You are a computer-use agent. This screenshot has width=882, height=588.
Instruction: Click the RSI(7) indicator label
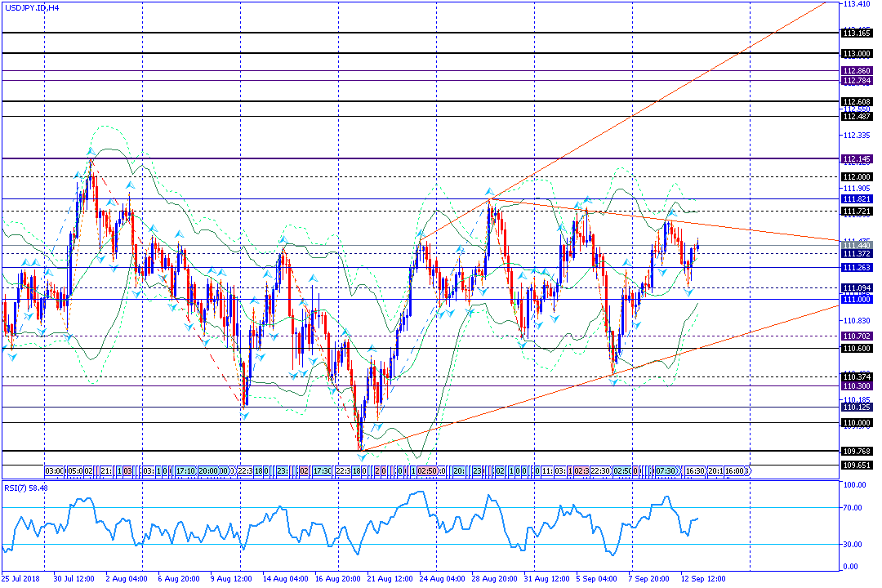point(26,488)
